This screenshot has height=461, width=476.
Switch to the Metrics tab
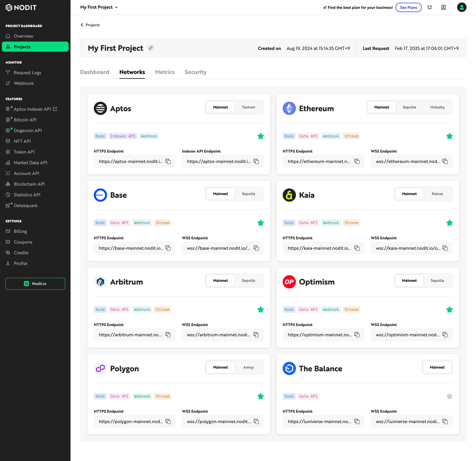165,72
